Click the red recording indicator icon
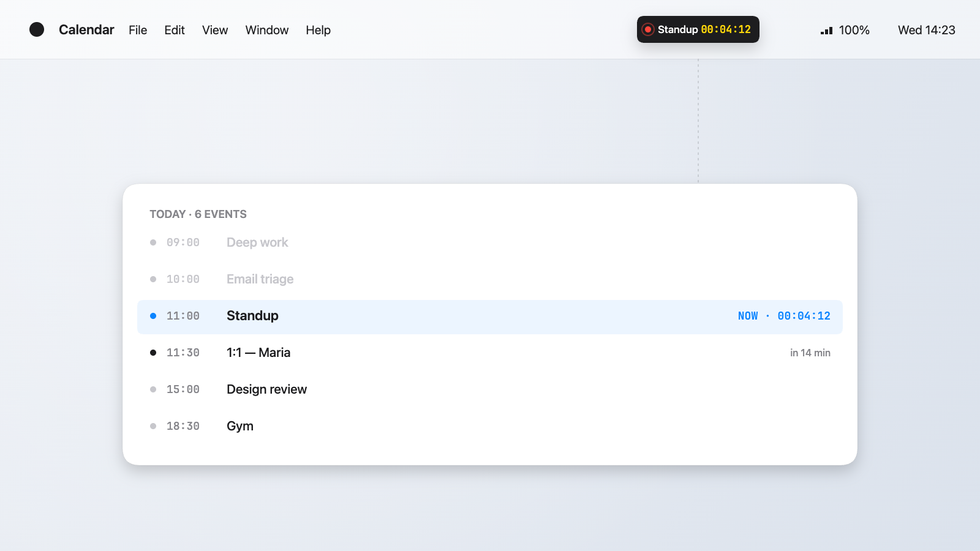Viewport: 980px width, 551px height. [648, 29]
